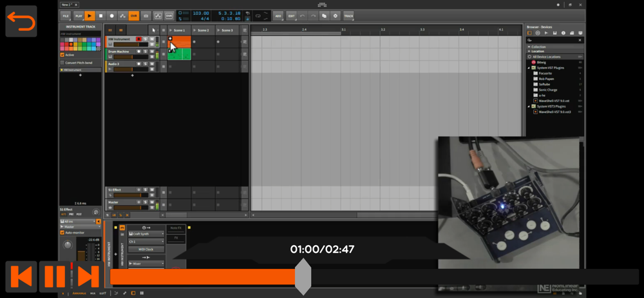Click the redo arrow in toolbar
644x298 pixels.
pos(313,16)
